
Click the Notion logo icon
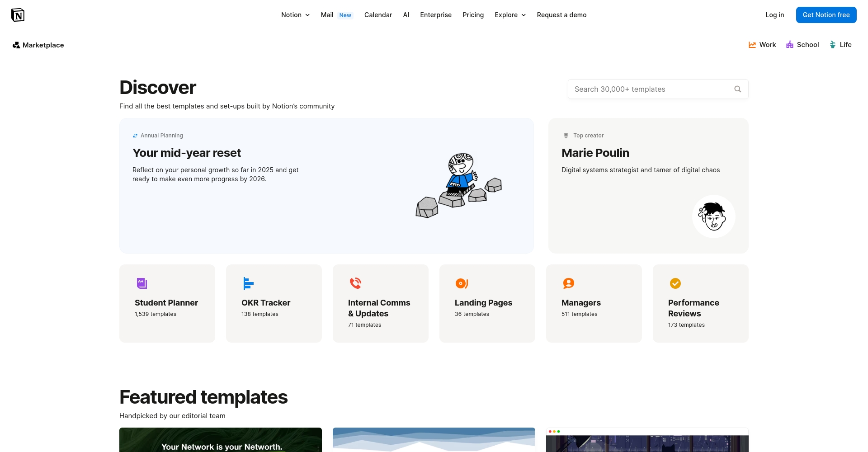pyautogui.click(x=18, y=15)
